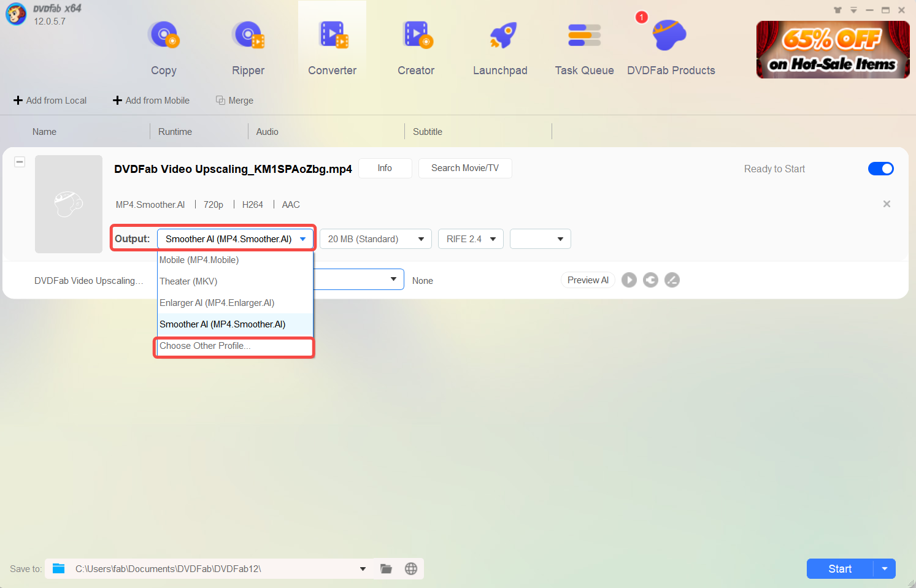This screenshot has width=916, height=588.
Task: Click the Audio column header
Action: pos(267,132)
